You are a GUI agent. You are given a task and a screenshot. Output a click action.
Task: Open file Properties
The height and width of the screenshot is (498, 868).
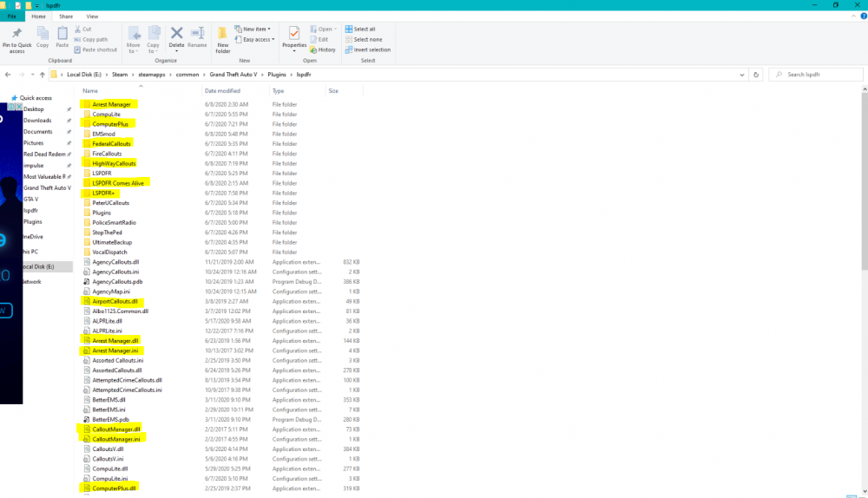294,39
